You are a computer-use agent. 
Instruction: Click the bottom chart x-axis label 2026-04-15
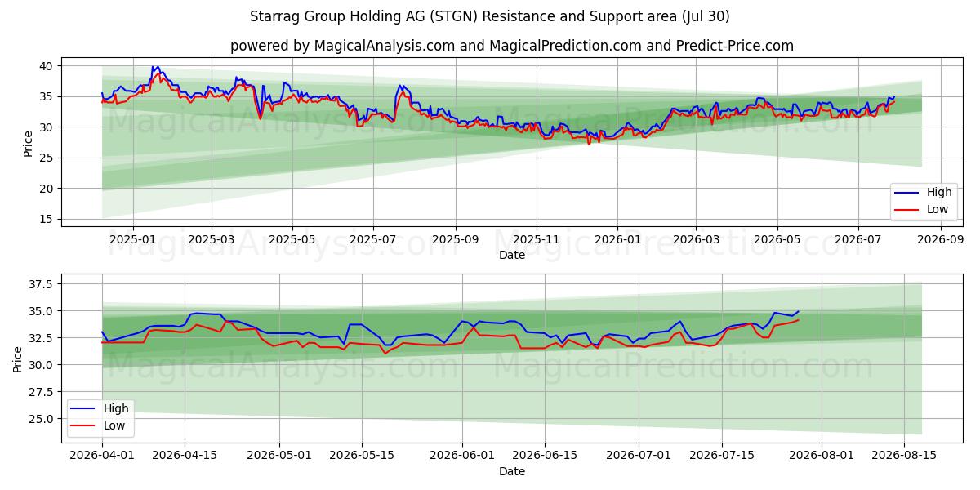(184, 456)
